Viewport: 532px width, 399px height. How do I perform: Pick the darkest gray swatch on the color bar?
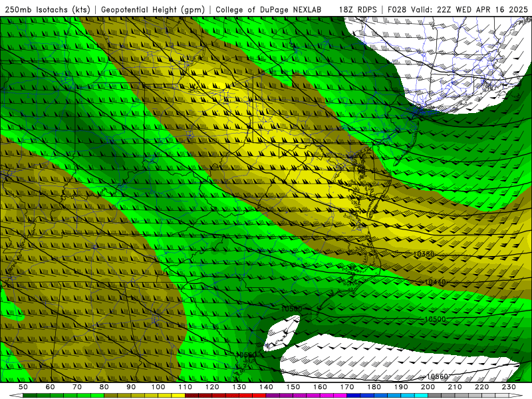pyautogui.click(x=435, y=396)
